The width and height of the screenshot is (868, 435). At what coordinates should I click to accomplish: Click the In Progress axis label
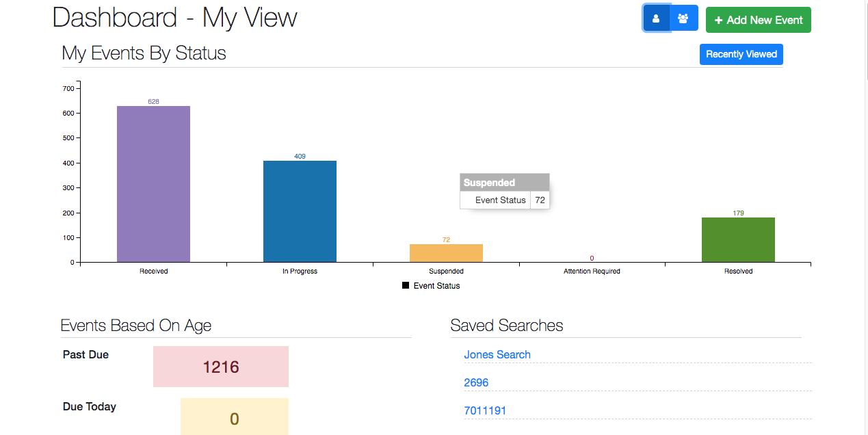pyautogui.click(x=300, y=272)
